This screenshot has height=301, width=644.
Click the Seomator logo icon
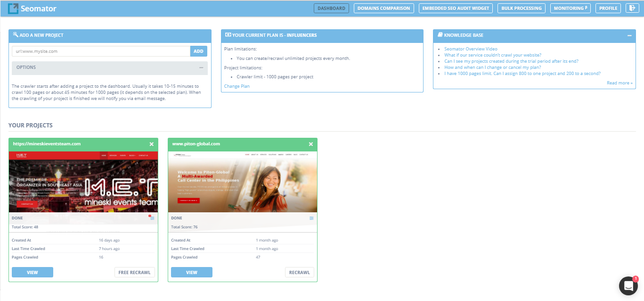click(x=14, y=8)
